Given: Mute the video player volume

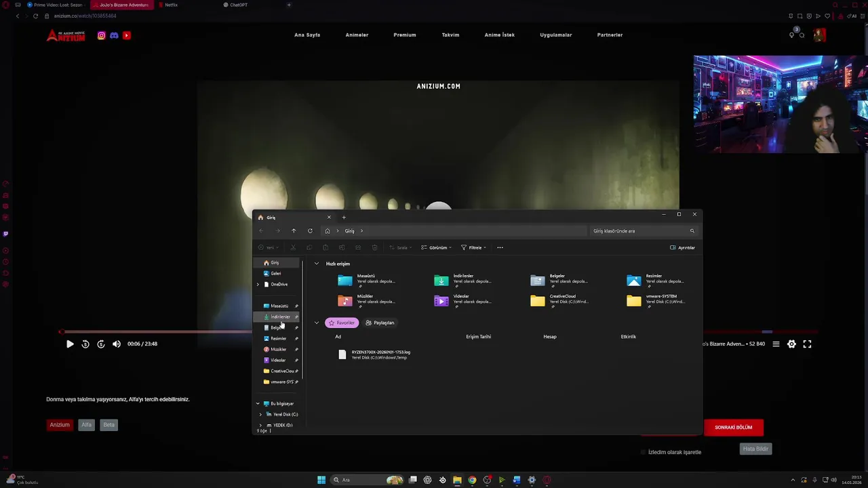Looking at the screenshot, I should point(117,344).
